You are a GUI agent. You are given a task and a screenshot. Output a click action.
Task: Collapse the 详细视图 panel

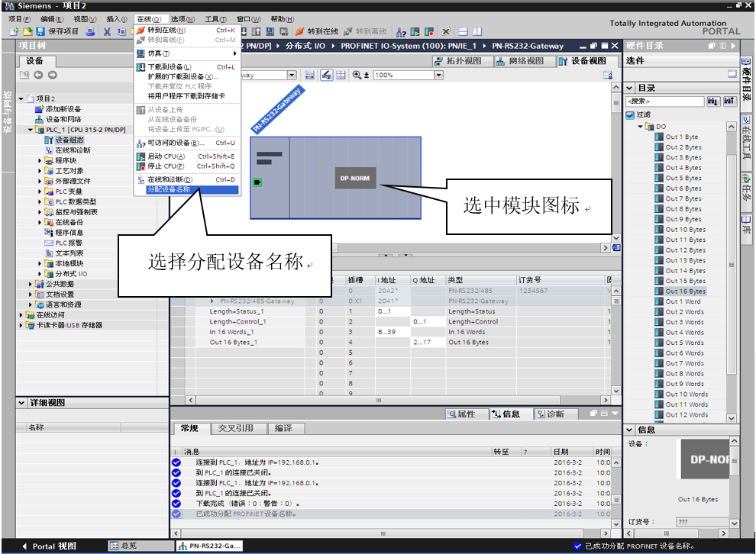(x=21, y=402)
